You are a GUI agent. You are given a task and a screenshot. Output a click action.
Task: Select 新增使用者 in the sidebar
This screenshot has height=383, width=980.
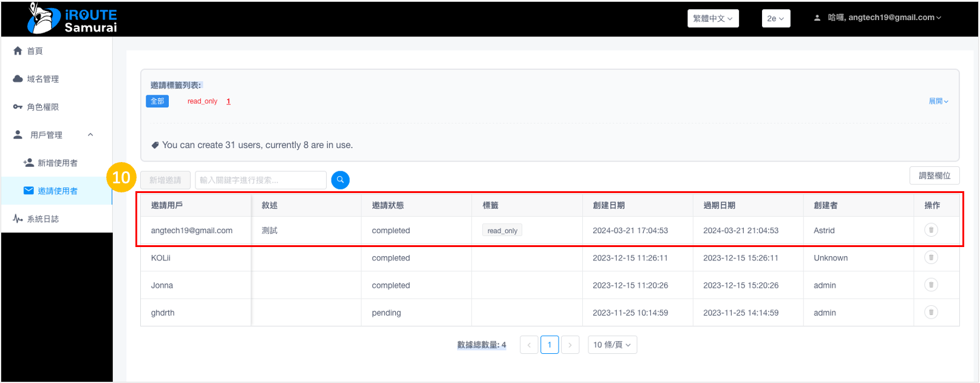coord(57,163)
